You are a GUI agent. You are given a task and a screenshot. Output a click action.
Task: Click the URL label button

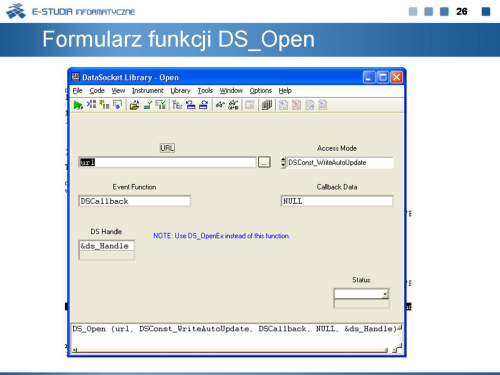(167, 148)
